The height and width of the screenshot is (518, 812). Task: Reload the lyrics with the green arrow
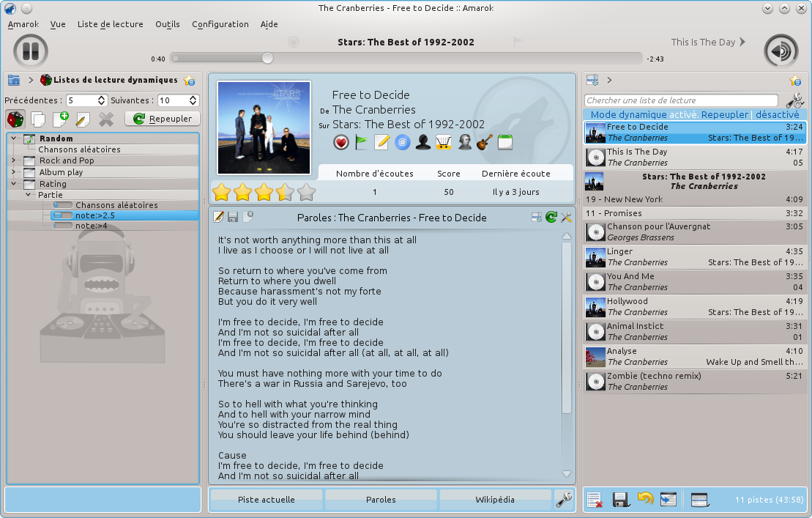tap(551, 217)
